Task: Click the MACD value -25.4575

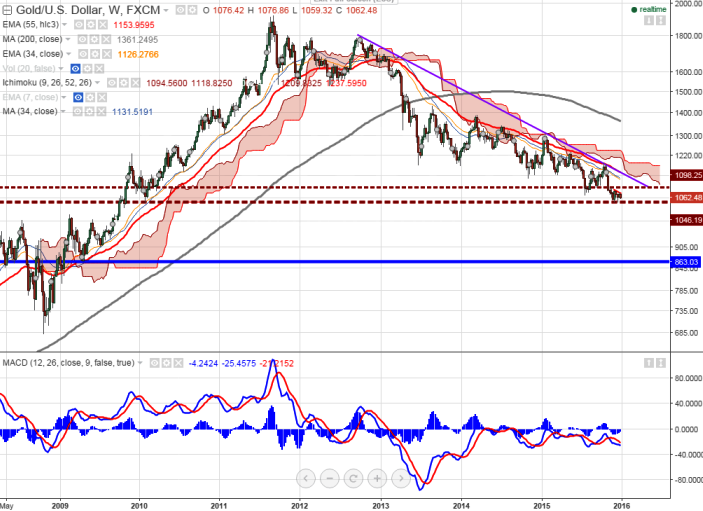Action: click(x=239, y=363)
